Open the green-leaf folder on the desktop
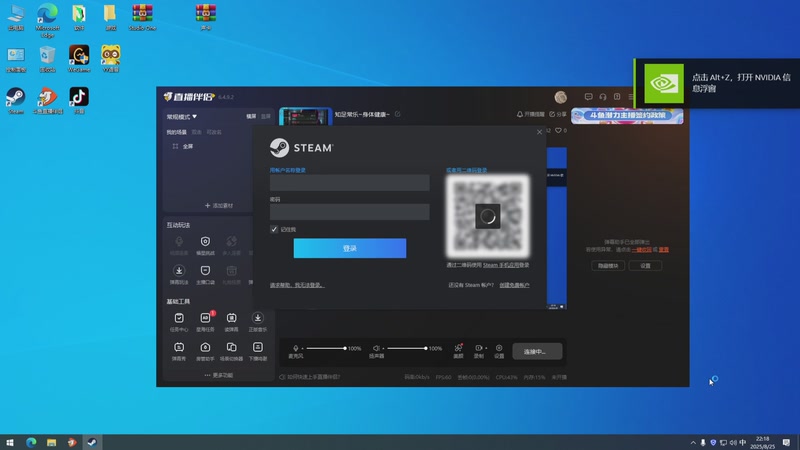800x450 pixels. 79,17
